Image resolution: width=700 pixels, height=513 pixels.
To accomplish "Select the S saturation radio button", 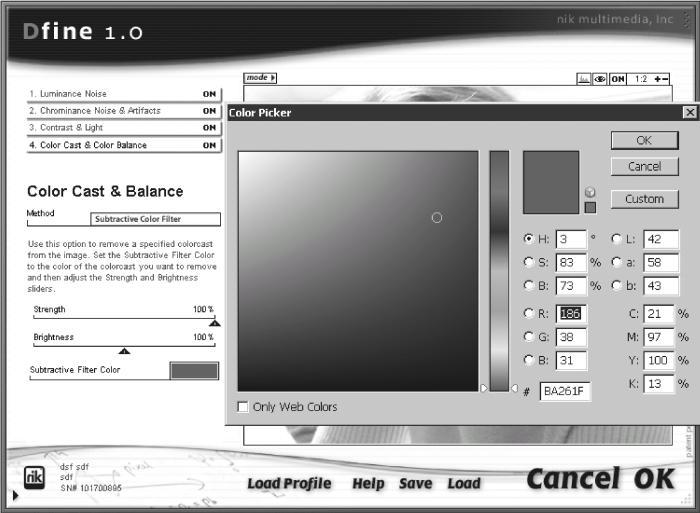I will pos(528,262).
